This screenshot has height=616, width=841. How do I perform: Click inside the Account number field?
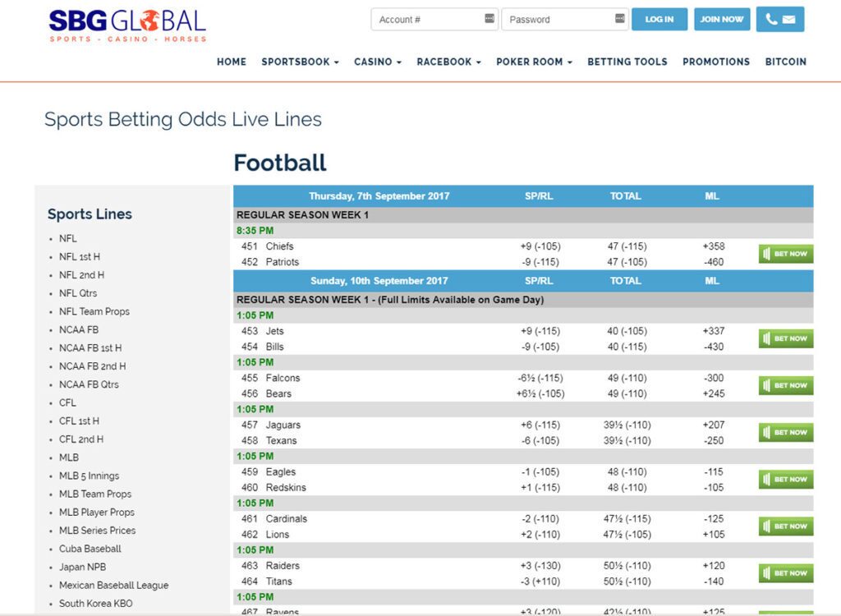point(423,18)
